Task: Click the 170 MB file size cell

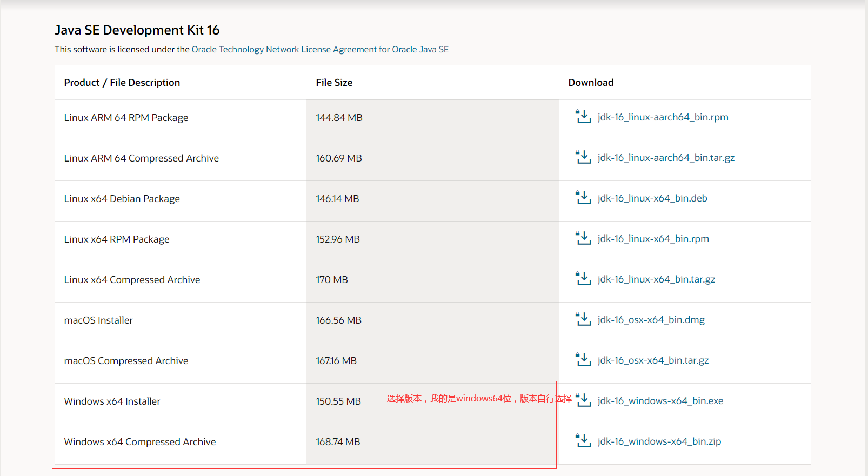Action: tap(432, 282)
